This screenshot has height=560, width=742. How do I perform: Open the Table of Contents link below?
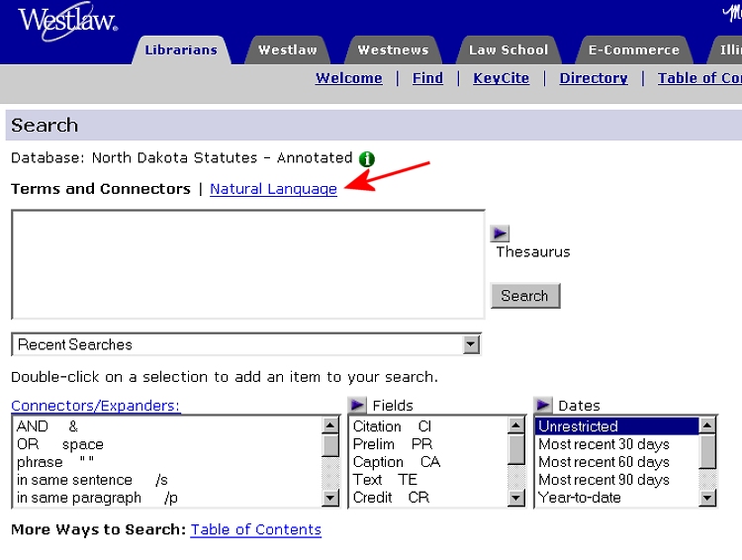[x=256, y=529]
